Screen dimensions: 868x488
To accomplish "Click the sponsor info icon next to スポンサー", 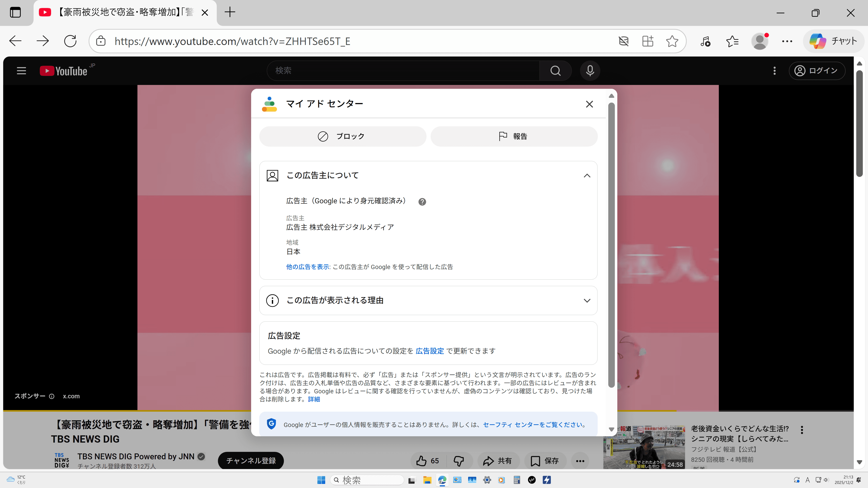I will point(52,396).
